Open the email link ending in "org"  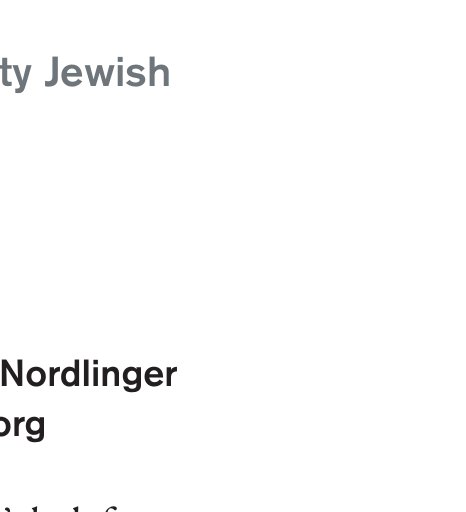pyautogui.click(x=22, y=427)
